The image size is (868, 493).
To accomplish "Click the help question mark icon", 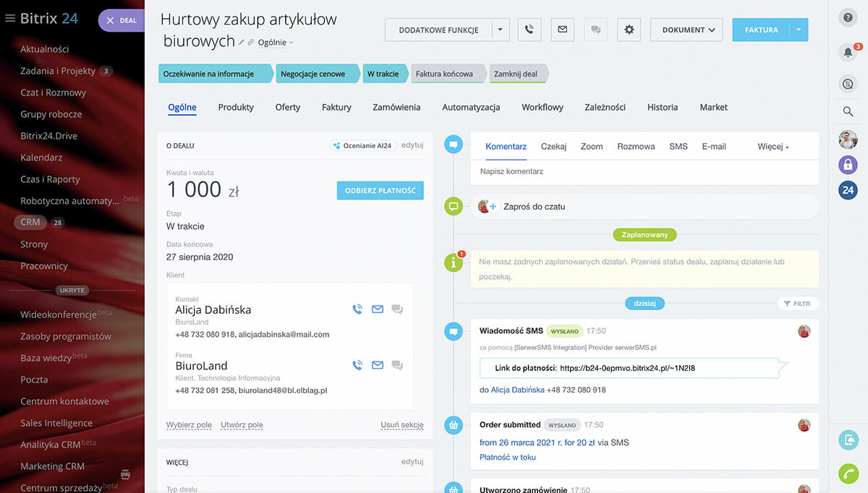I will 848,18.
